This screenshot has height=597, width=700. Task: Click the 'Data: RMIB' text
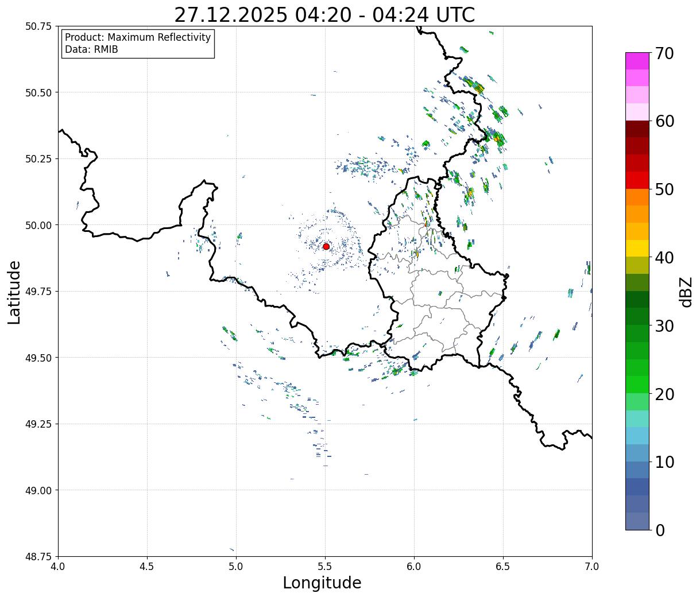click(x=91, y=49)
